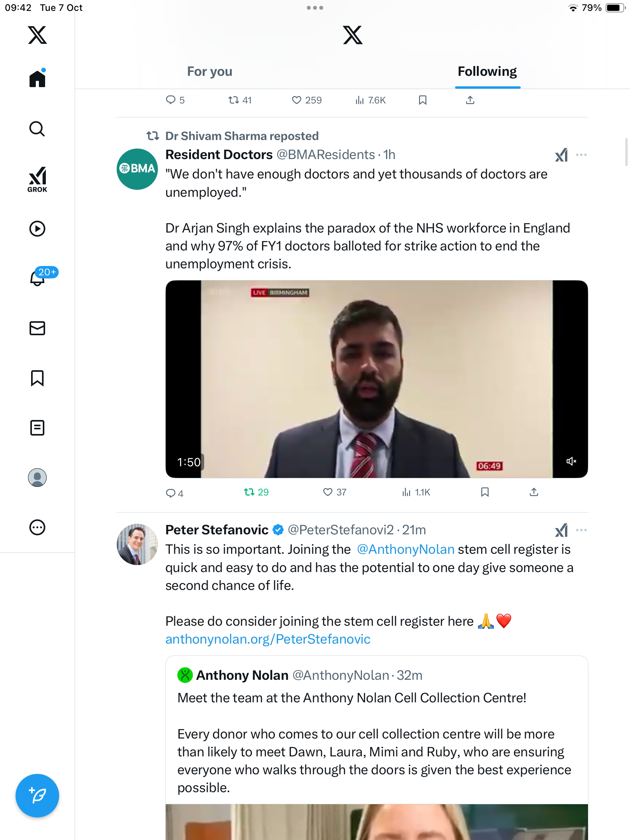This screenshot has height=840, width=630.
Task: Bookmark the Resident Doctors post
Action: pos(485,492)
